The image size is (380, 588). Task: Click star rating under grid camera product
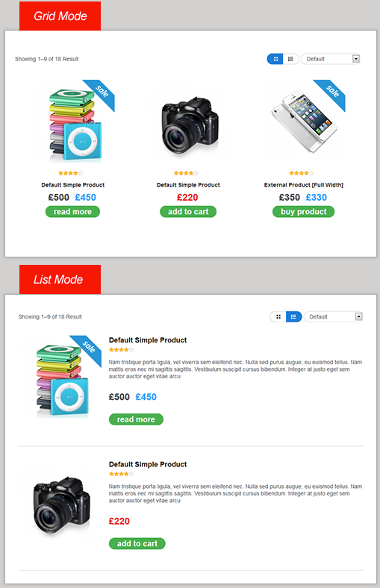[x=186, y=173]
